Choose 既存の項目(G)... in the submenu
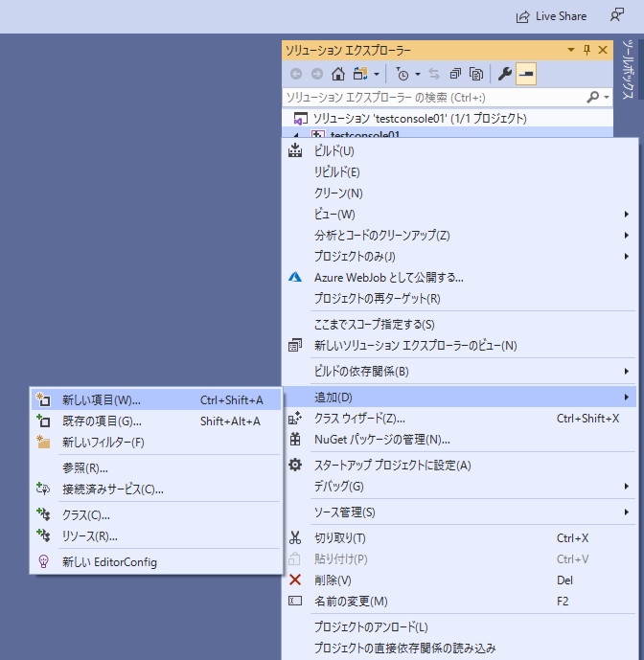Image resolution: width=644 pixels, height=660 pixels. pos(156,421)
